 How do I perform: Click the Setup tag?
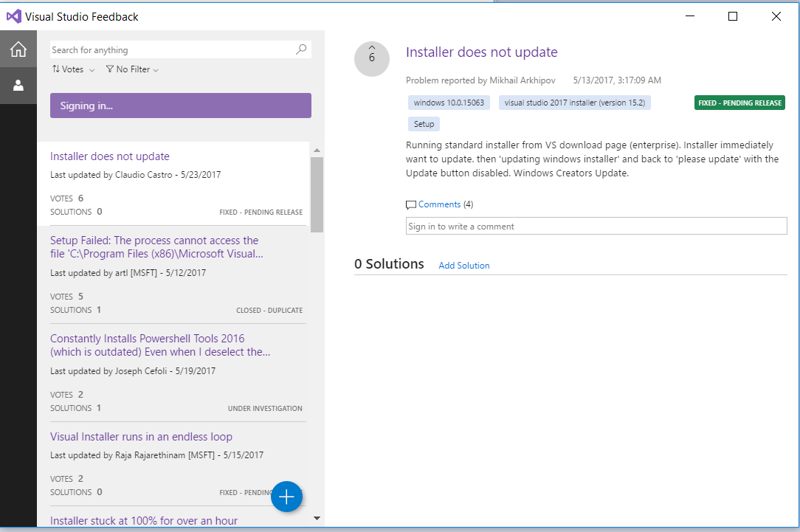pyautogui.click(x=424, y=124)
